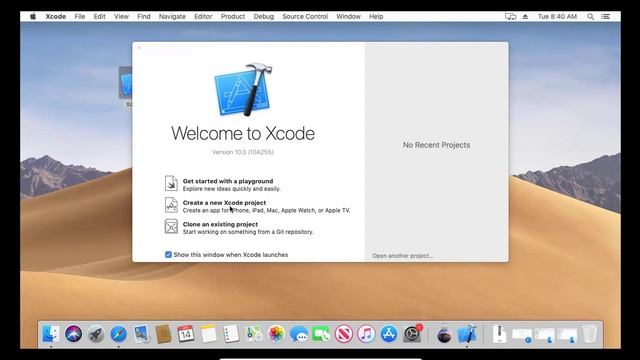Screen dimensions: 640x360
Task: Open the Apple menu
Action: 33,16
